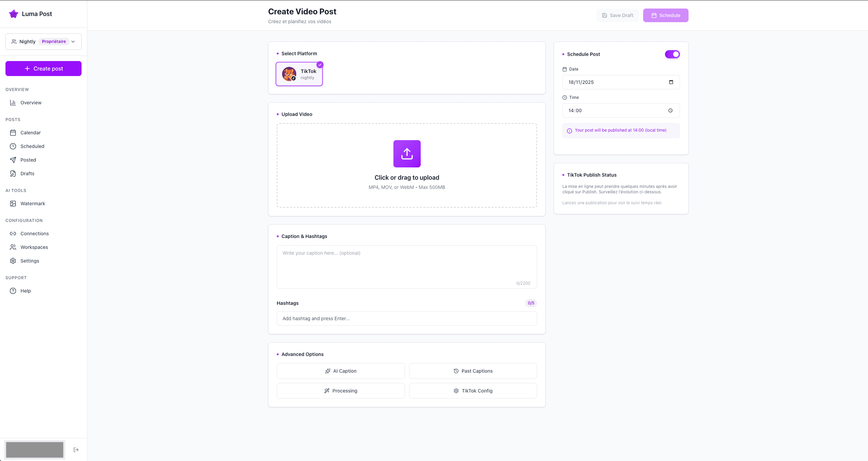The width and height of the screenshot is (868, 461).
Task: Open Connections via the link icon
Action: [x=13, y=233]
